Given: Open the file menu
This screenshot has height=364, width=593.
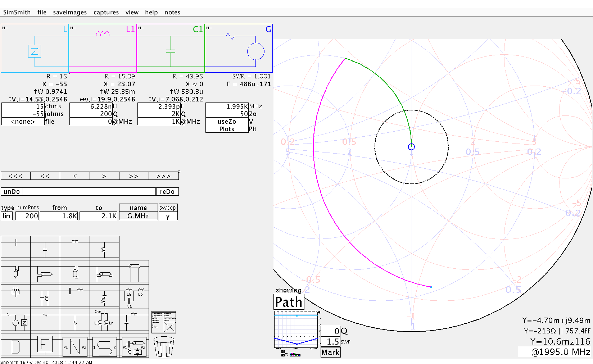Looking at the screenshot, I should pyautogui.click(x=42, y=12).
